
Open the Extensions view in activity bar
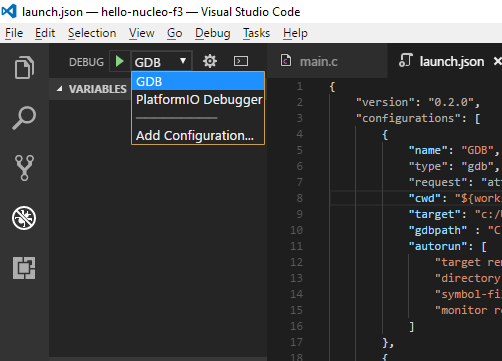[x=24, y=268]
